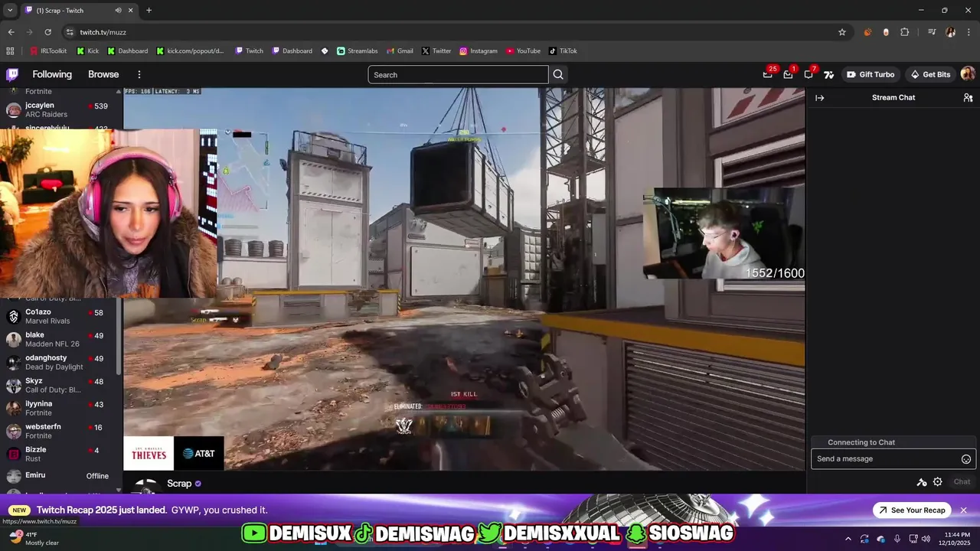Screen dimensions: 980x551
Task: Open the Twitch bookmark
Action: 250,51
